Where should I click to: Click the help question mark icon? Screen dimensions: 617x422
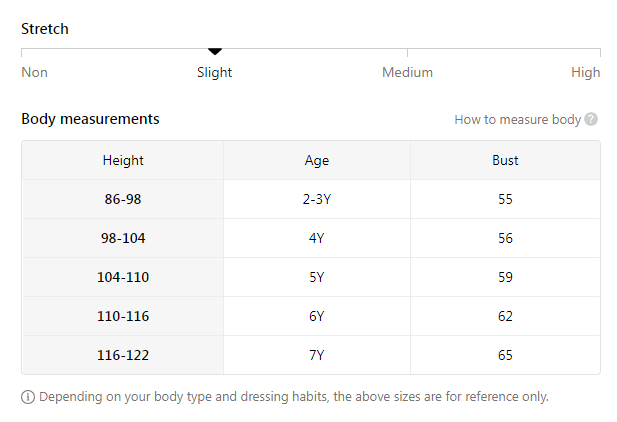pyautogui.click(x=592, y=120)
